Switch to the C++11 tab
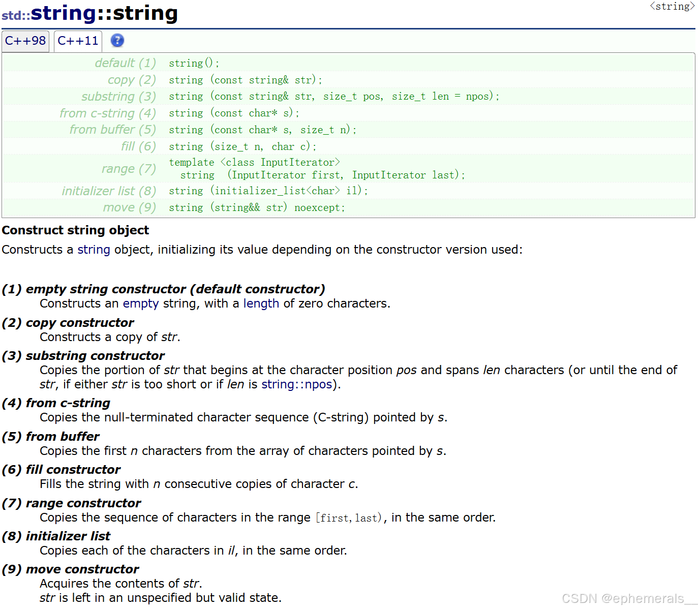 tap(77, 41)
